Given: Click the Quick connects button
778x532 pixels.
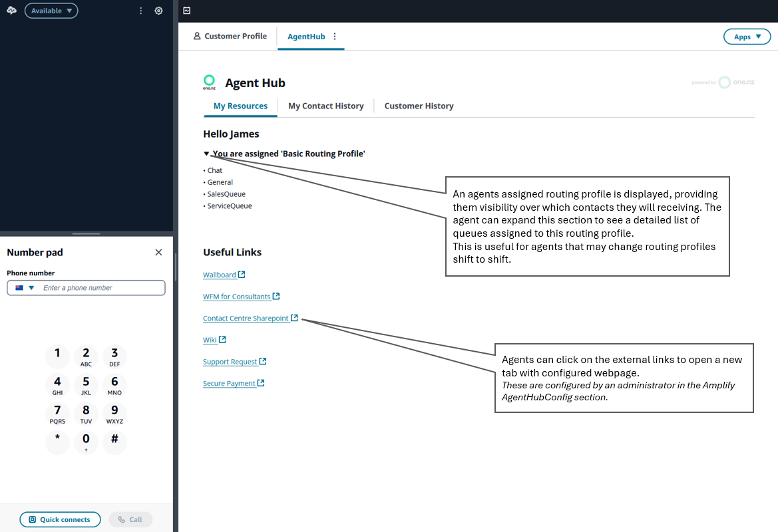Looking at the screenshot, I should click(x=60, y=519).
